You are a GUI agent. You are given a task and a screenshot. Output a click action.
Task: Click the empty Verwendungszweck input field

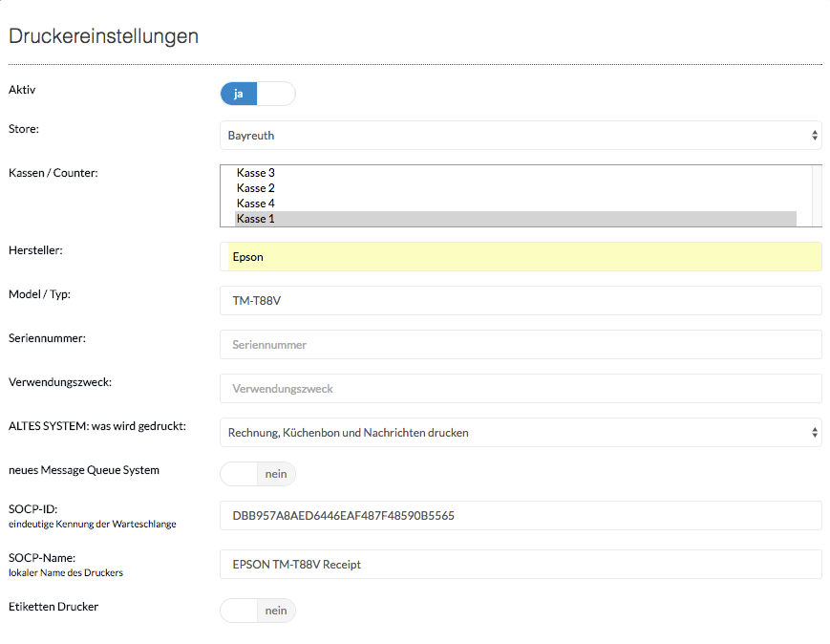(x=521, y=389)
